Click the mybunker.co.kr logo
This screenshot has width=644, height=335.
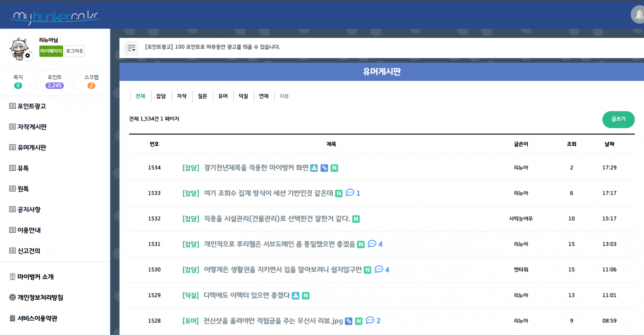pos(55,16)
